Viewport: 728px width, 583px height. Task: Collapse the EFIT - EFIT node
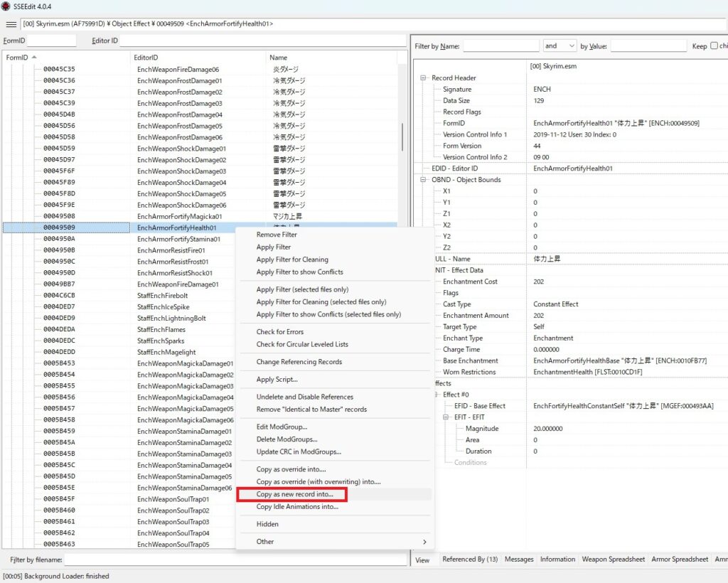coord(447,417)
